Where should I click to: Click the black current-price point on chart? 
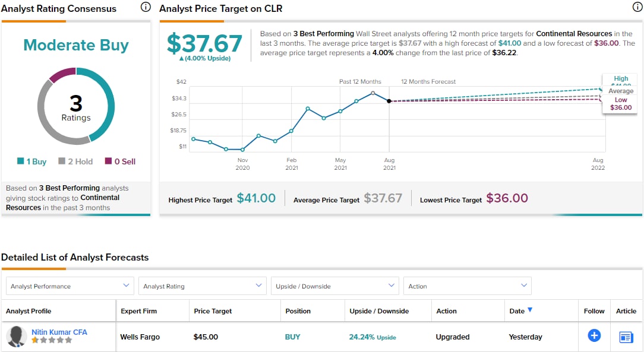click(x=389, y=102)
